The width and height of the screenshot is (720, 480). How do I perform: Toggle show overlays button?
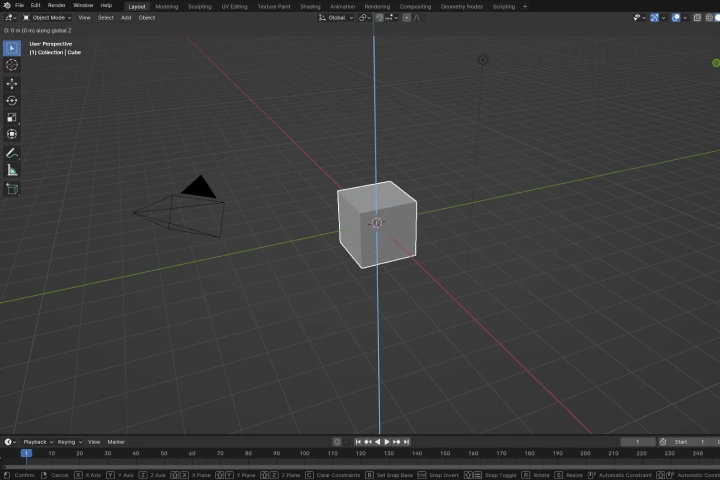[x=676, y=18]
